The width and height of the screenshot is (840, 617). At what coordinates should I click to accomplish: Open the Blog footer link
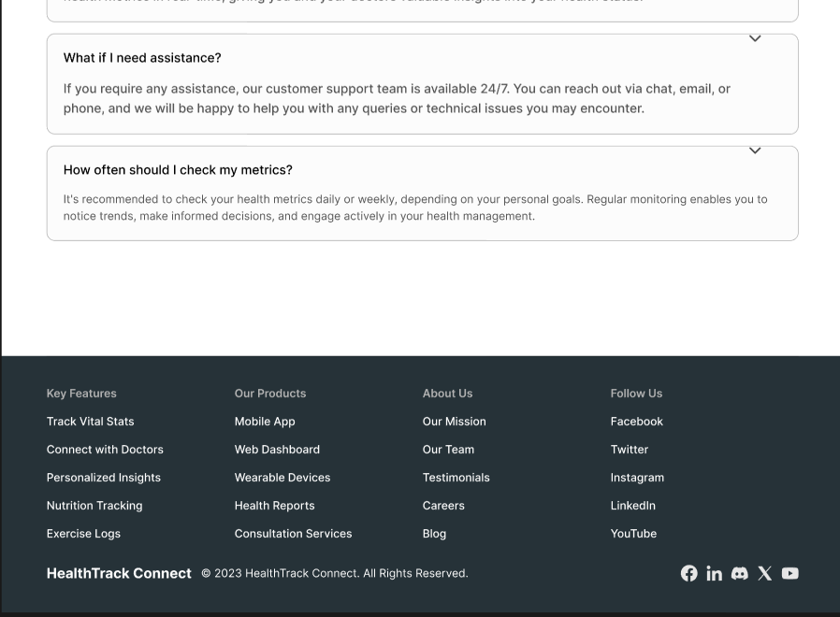434,534
